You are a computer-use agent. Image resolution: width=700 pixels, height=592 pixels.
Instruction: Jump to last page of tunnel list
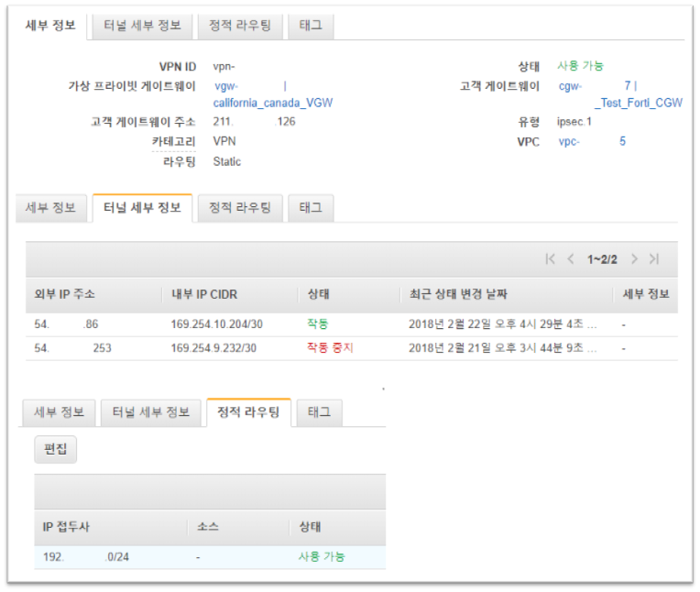click(653, 259)
